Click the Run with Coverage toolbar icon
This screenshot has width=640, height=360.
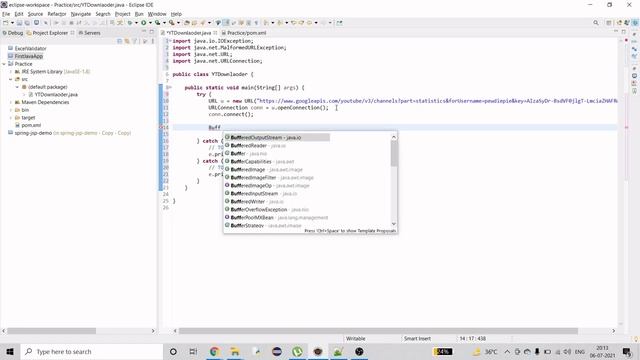(158, 23)
